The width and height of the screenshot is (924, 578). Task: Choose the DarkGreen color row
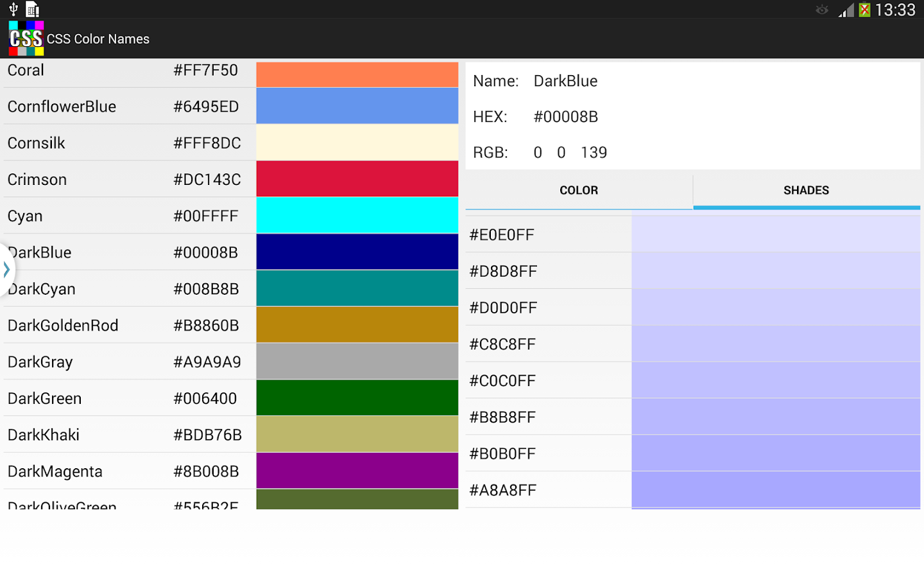(128, 399)
